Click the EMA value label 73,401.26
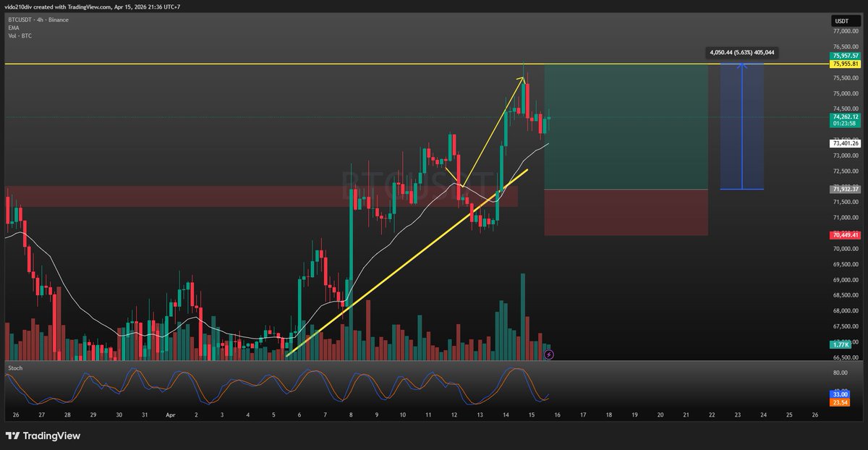Viewport: 868px width, 450px height. [x=846, y=143]
